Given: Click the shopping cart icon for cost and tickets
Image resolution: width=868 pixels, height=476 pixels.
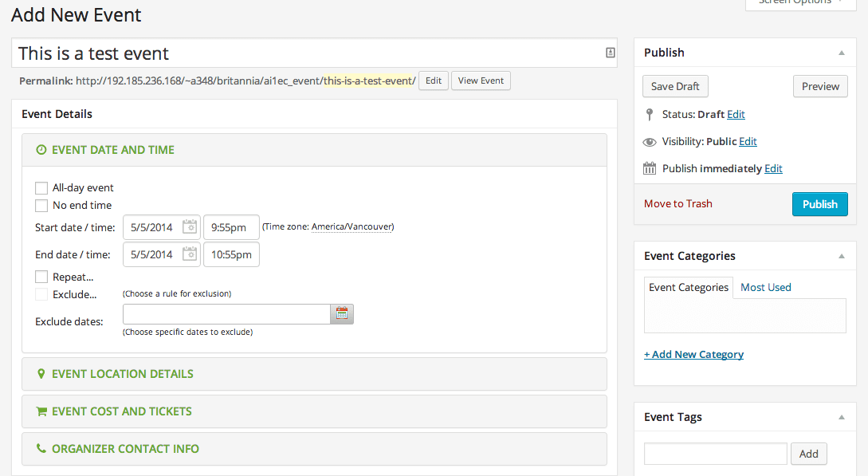Looking at the screenshot, I should coord(41,411).
